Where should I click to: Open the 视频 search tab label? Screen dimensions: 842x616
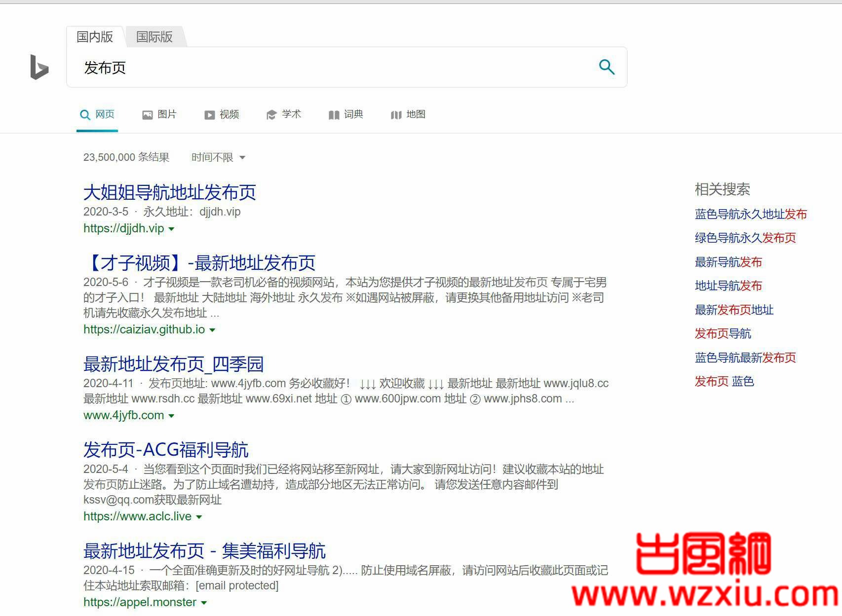pyautogui.click(x=229, y=114)
